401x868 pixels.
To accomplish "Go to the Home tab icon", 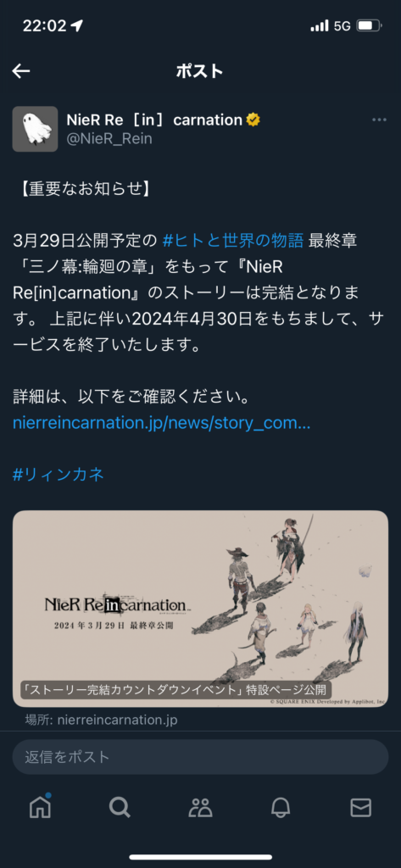I will pos(41,807).
